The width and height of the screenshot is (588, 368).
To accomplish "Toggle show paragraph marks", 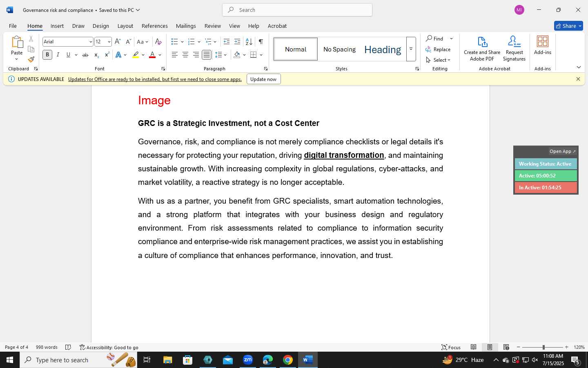I will click(261, 42).
